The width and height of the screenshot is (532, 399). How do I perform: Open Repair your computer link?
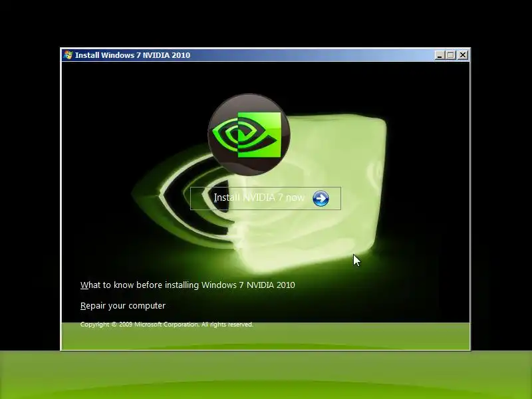pyautogui.click(x=123, y=306)
